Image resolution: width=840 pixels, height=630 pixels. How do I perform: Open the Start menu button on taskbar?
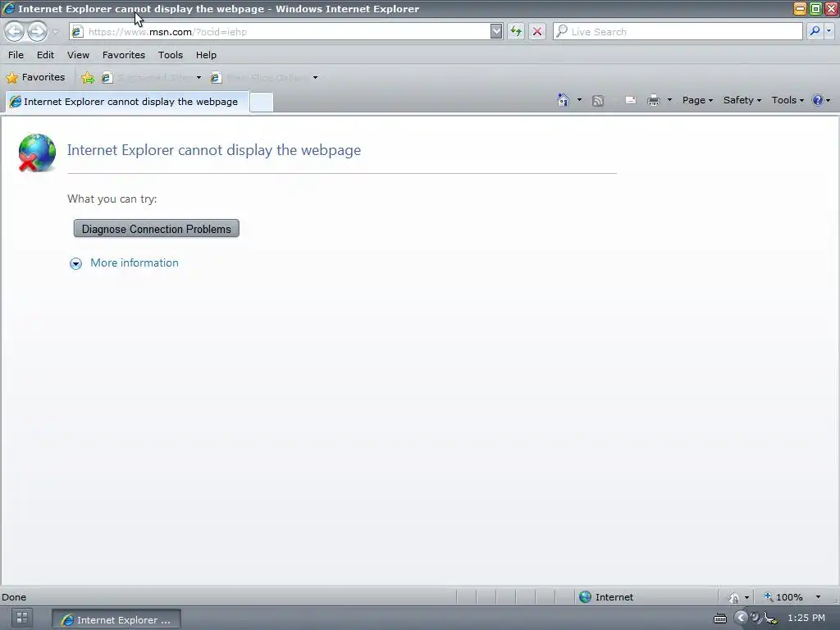pos(22,619)
